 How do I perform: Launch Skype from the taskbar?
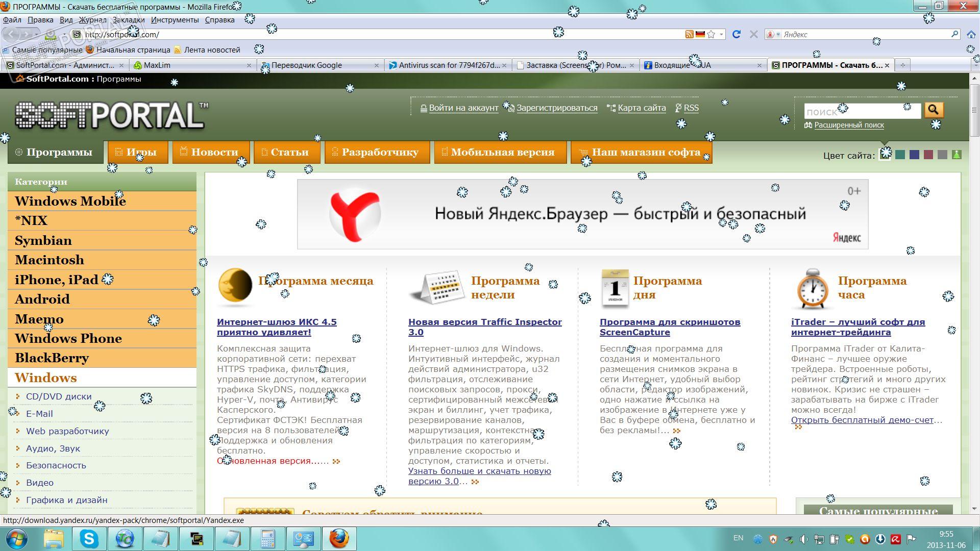coord(89,539)
